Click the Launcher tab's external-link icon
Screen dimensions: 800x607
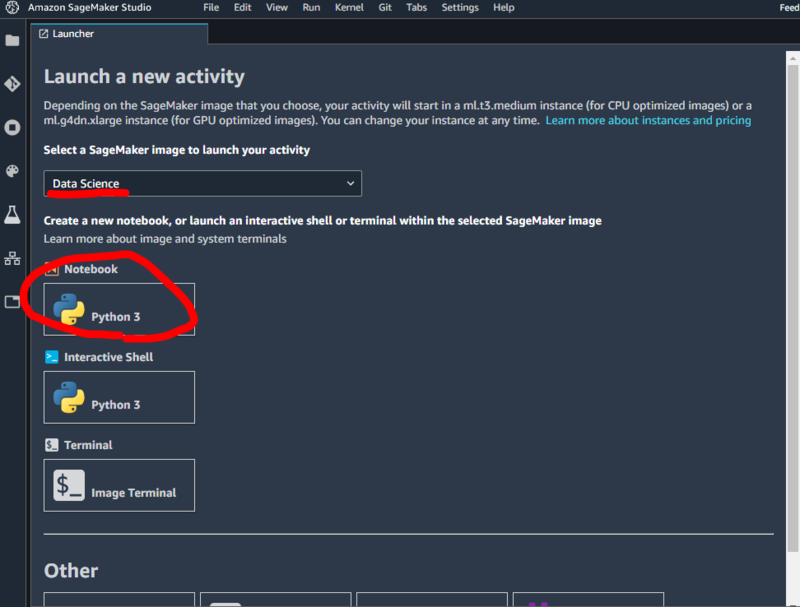[43, 34]
